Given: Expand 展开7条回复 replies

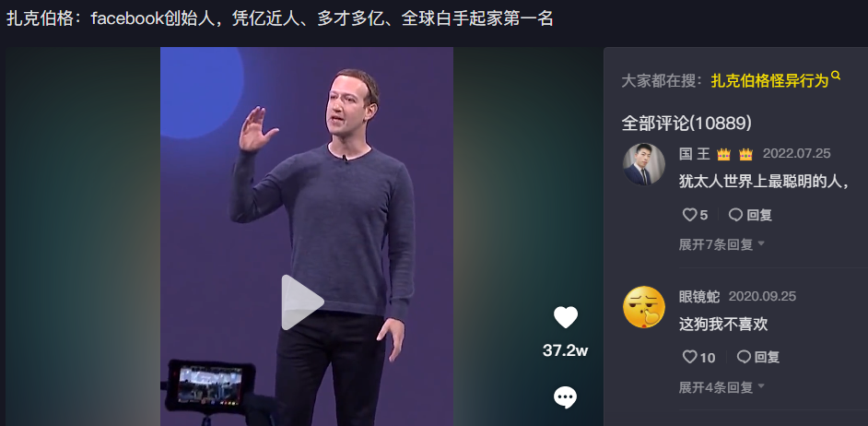Looking at the screenshot, I should tap(721, 244).
